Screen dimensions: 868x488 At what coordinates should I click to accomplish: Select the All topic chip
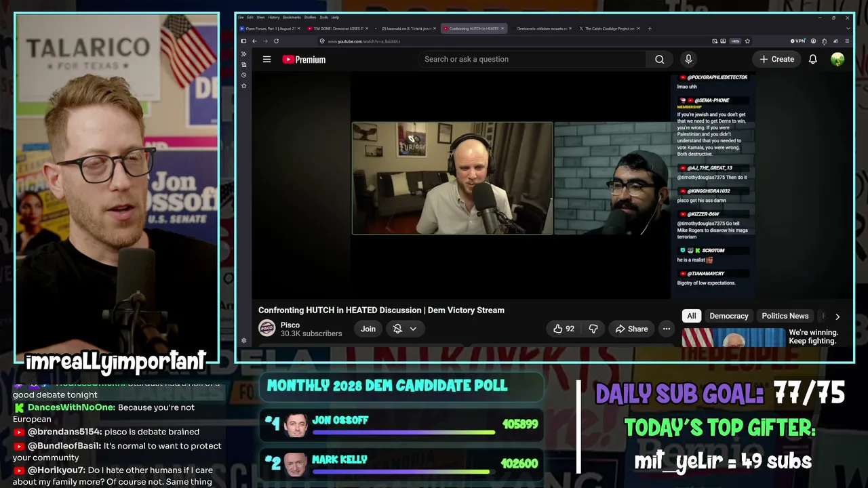[x=692, y=316]
